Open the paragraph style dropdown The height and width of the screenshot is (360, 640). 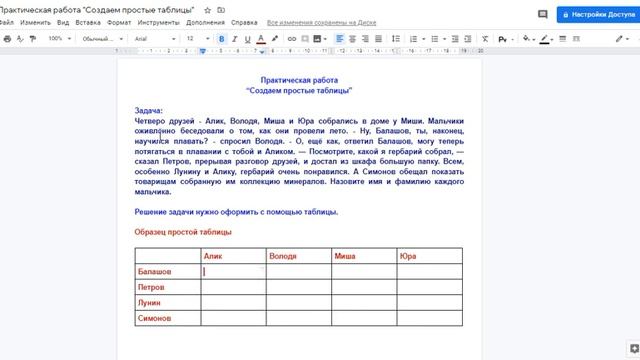coord(102,39)
